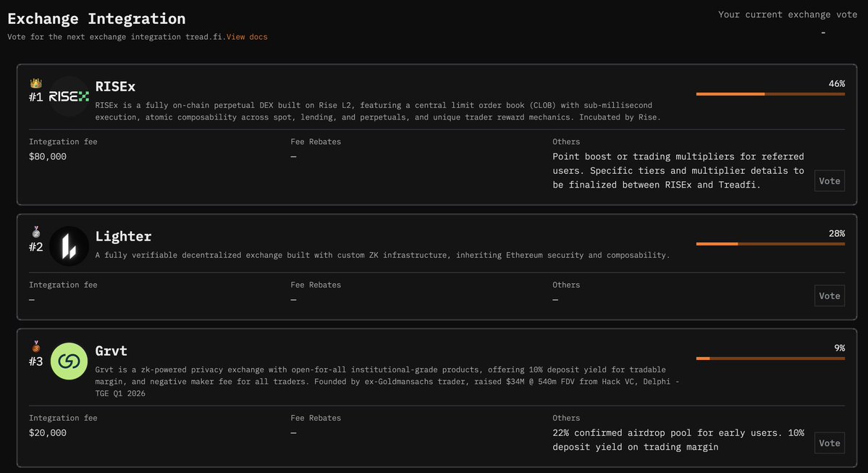Click the Lighter description sentence
The width and height of the screenshot is (868, 473).
pos(382,255)
